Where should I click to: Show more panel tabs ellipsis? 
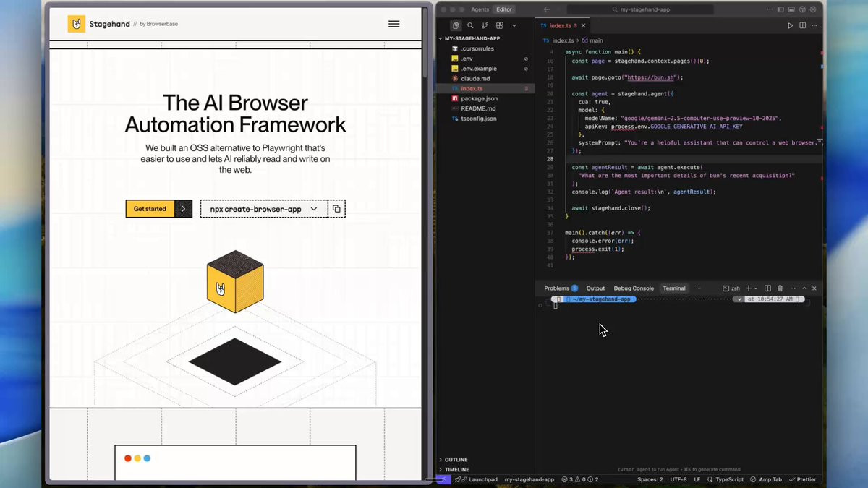(698, 288)
